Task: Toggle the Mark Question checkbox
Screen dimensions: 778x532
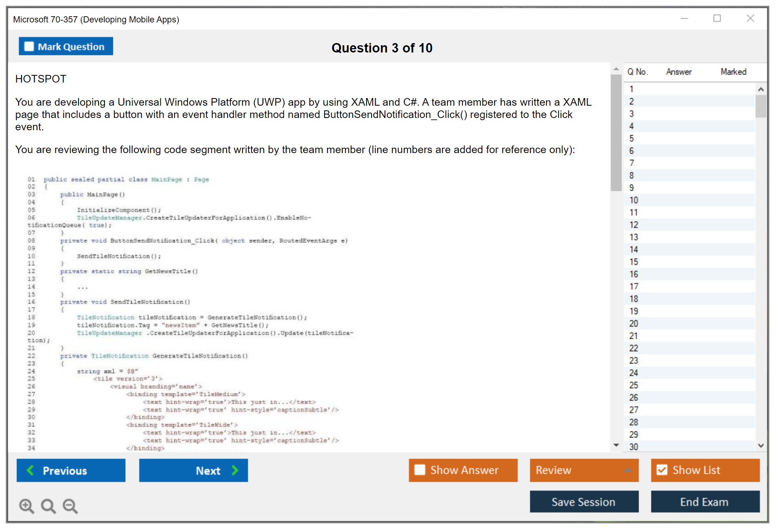Action: [29, 46]
